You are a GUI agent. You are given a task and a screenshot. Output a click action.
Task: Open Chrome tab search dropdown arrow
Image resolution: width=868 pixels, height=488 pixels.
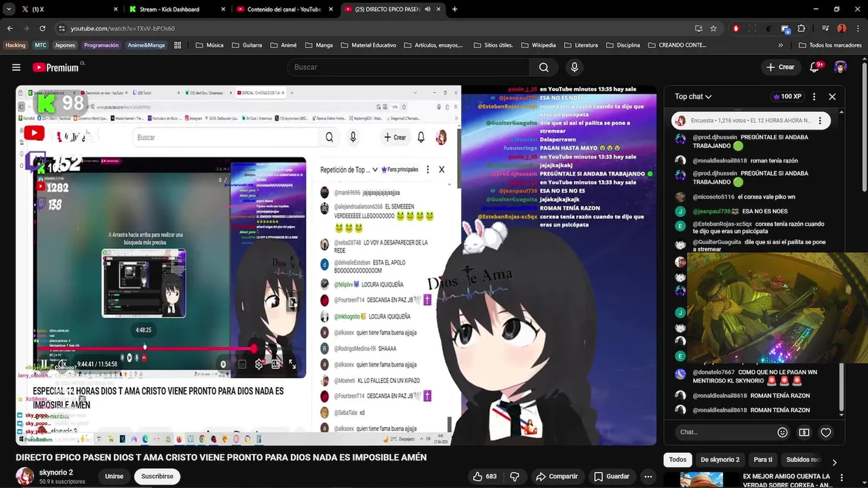[9, 9]
